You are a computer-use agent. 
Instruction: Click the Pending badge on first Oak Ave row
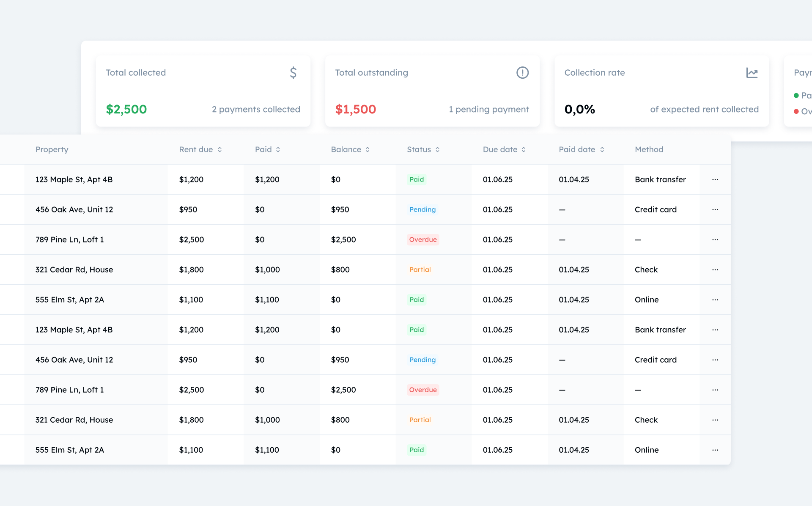coord(422,209)
